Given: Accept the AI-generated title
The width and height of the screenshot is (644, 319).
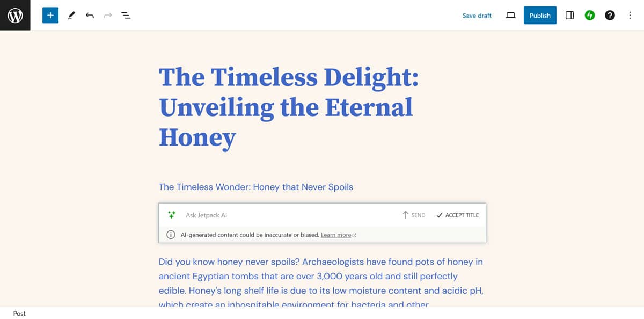Looking at the screenshot, I should click(457, 215).
